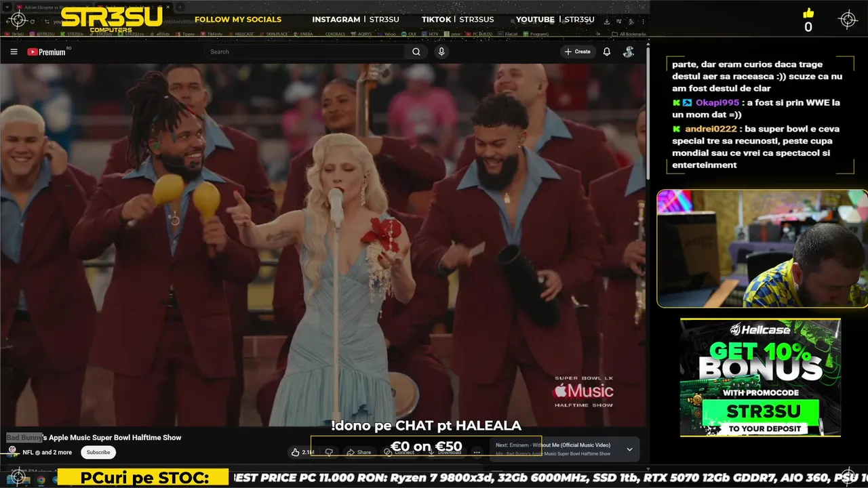868x488 pixels.
Task: Click chat username Okapi995
Action: (x=717, y=102)
